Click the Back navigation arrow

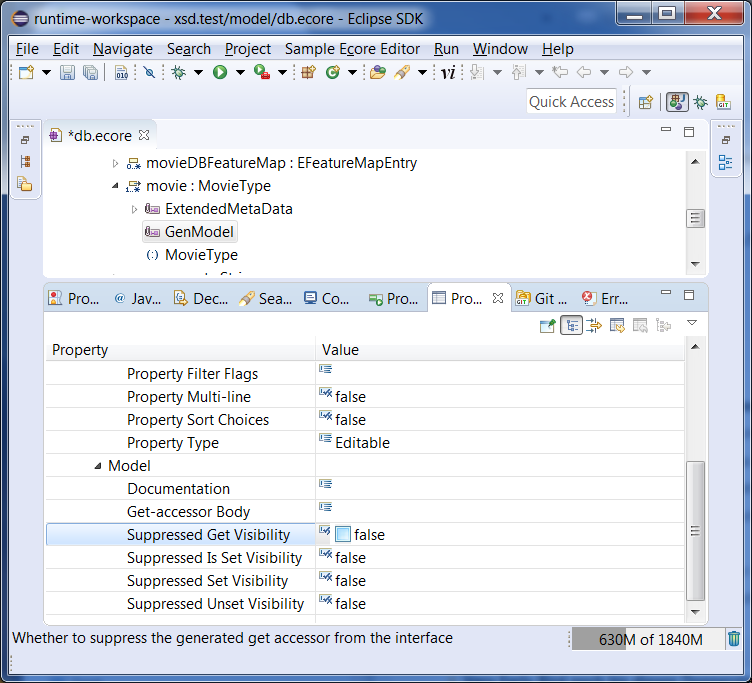(584, 72)
